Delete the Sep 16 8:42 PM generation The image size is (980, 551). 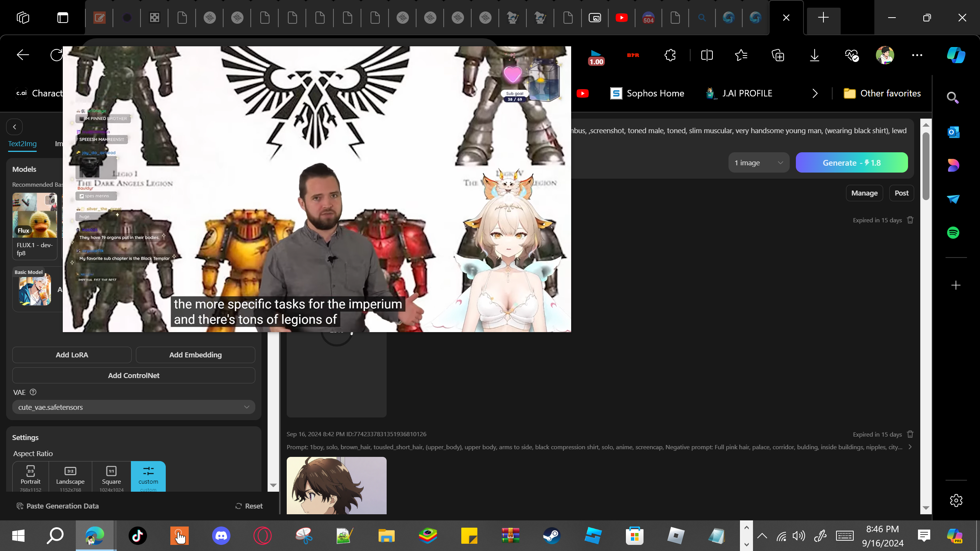tap(910, 434)
